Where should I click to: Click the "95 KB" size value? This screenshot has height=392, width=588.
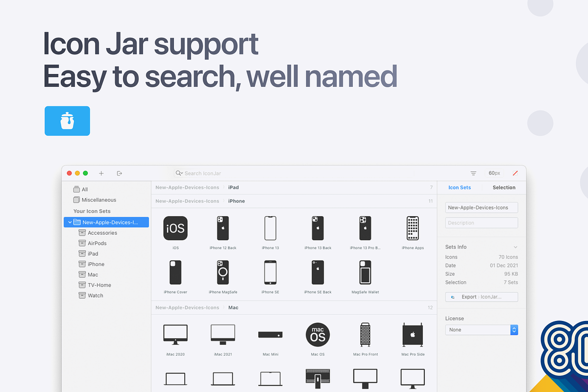[511, 274]
